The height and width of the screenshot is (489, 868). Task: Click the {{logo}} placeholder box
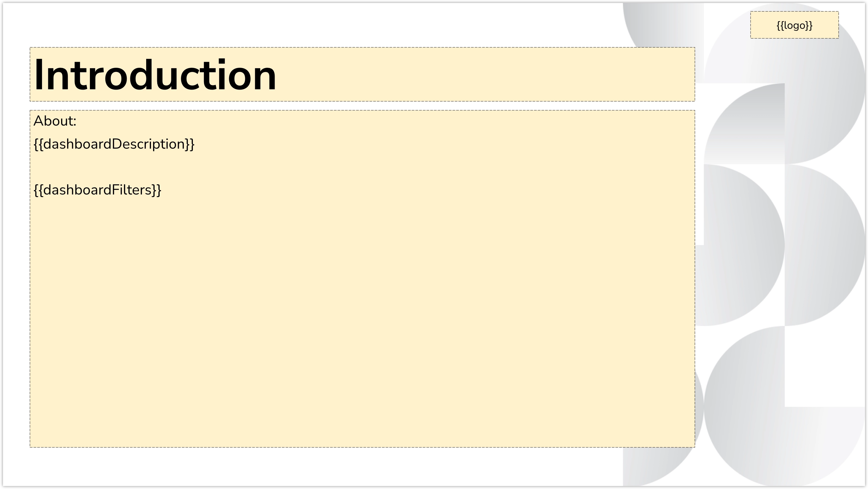tap(794, 25)
